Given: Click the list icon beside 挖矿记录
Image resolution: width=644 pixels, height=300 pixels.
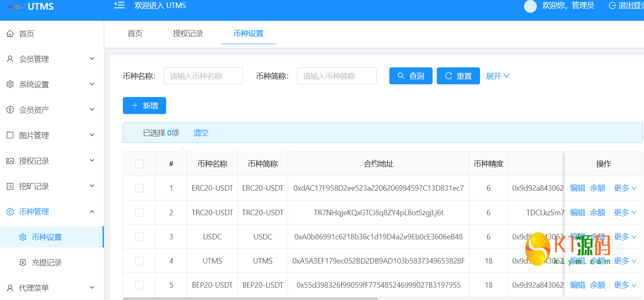Looking at the screenshot, I should click(x=10, y=186).
